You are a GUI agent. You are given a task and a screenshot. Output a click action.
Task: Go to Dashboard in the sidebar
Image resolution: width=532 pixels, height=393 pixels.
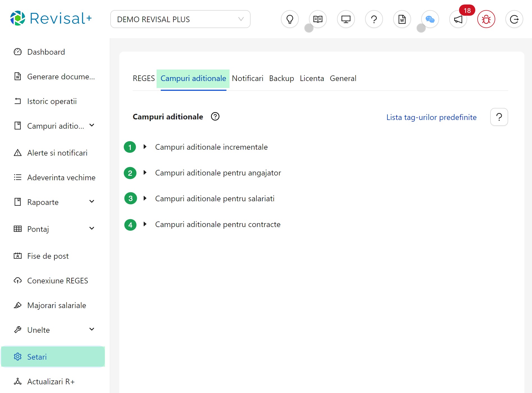tap(46, 52)
